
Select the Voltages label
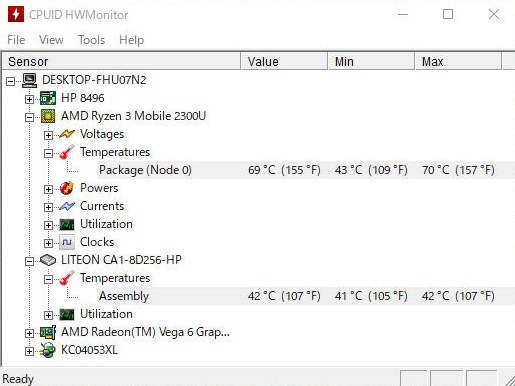pyautogui.click(x=102, y=134)
